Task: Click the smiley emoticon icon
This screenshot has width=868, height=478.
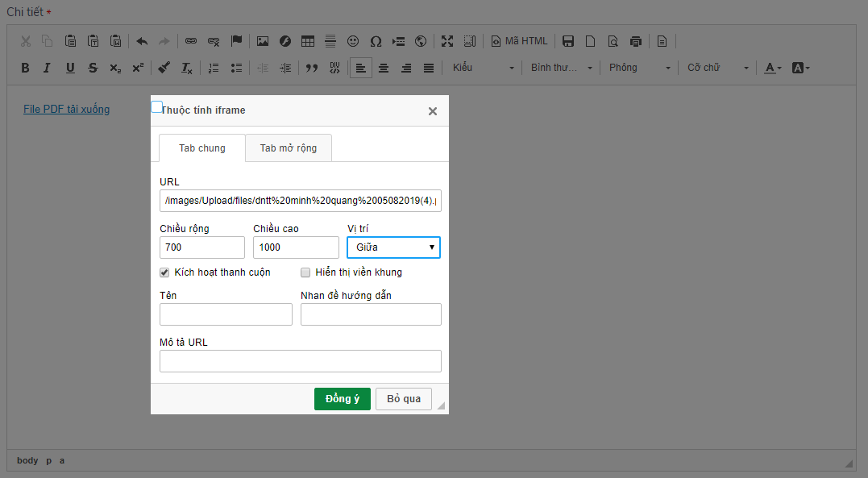Action: pos(353,41)
